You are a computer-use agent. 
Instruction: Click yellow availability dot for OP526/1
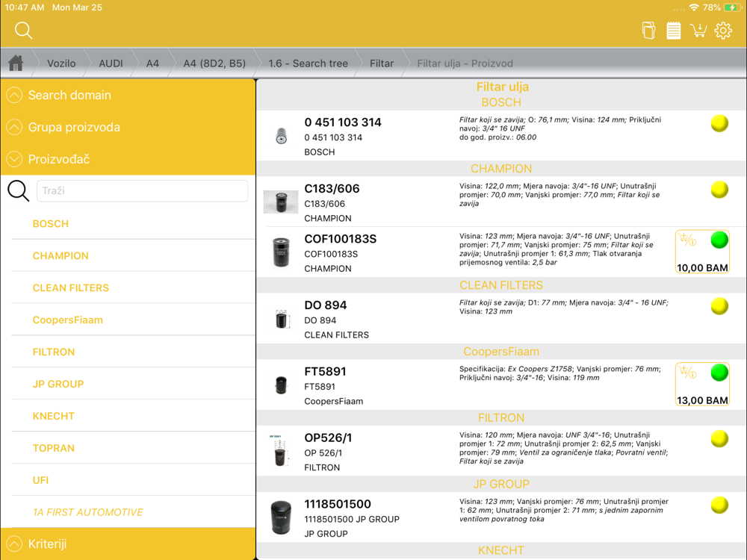(719, 438)
